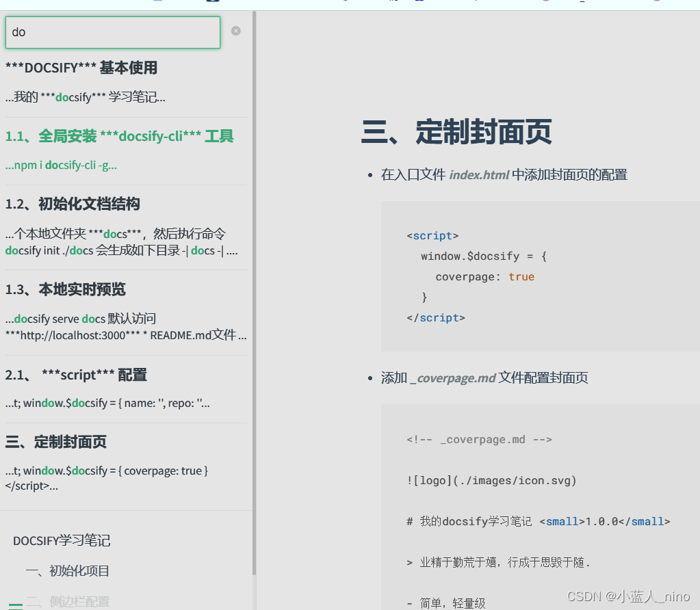Open the "DOCSIFY 基本使用" search result
Screen dimensions: 700x610
82,68
